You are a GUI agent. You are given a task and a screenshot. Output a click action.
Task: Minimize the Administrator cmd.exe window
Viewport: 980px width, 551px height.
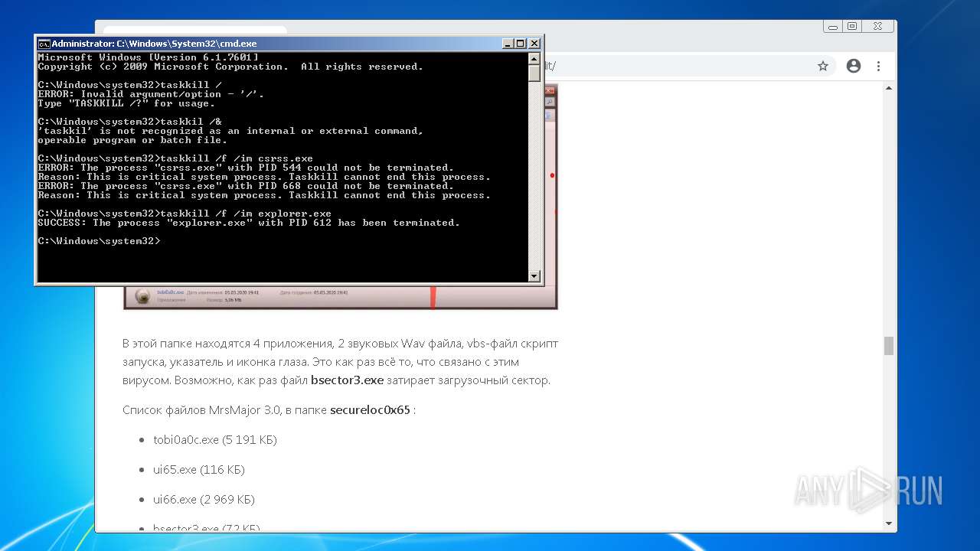pos(508,44)
